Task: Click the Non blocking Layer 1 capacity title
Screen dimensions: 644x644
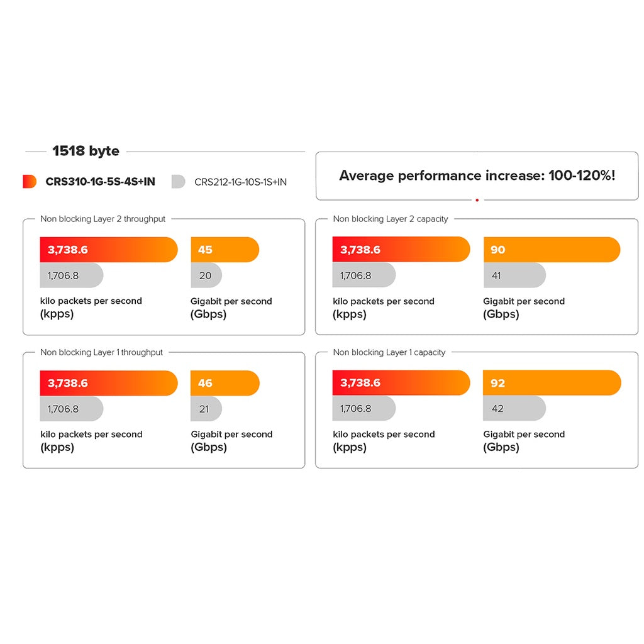Action: tap(389, 352)
